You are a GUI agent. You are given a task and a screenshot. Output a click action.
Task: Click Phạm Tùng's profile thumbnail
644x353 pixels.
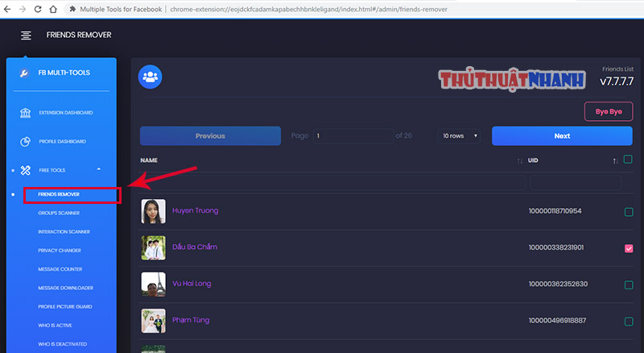pyautogui.click(x=153, y=321)
